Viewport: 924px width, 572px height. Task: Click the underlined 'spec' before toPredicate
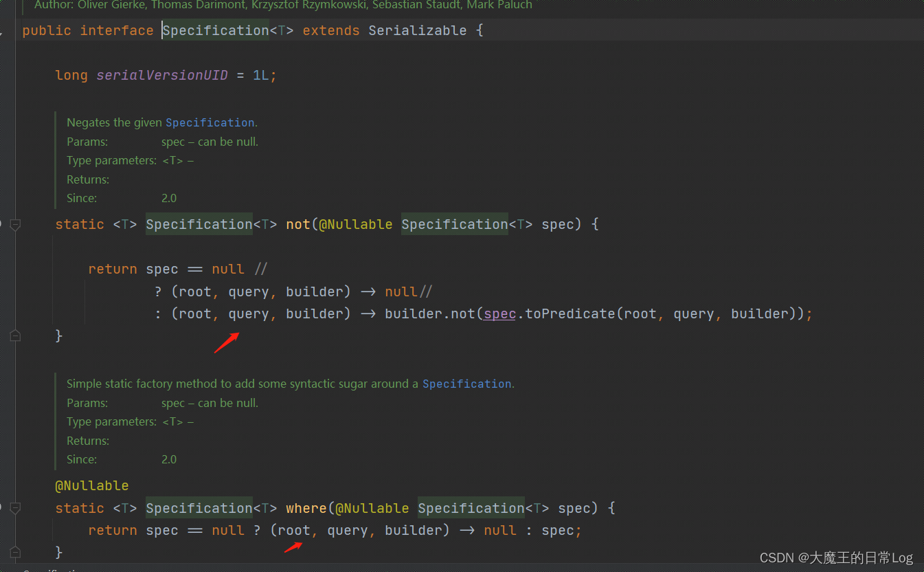pos(499,313)
